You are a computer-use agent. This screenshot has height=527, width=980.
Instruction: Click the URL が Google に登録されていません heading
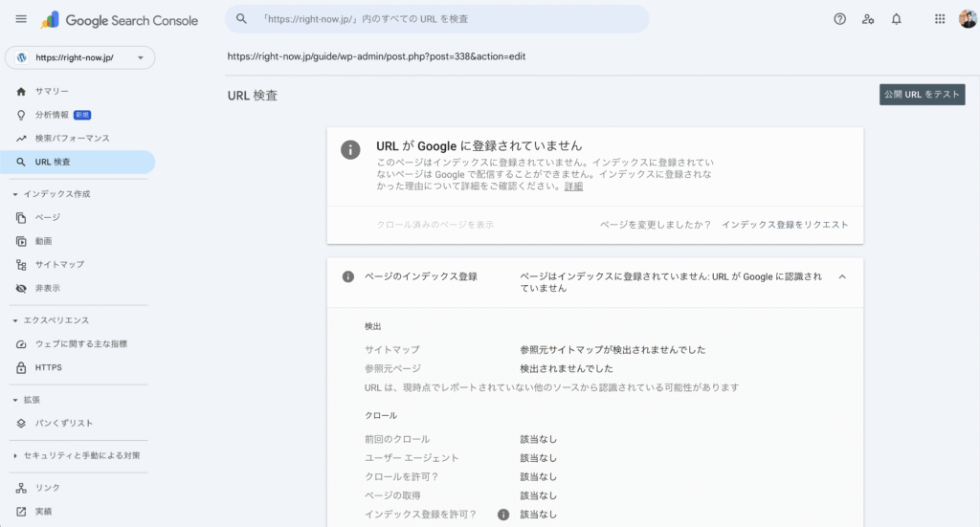coord(479,146)
